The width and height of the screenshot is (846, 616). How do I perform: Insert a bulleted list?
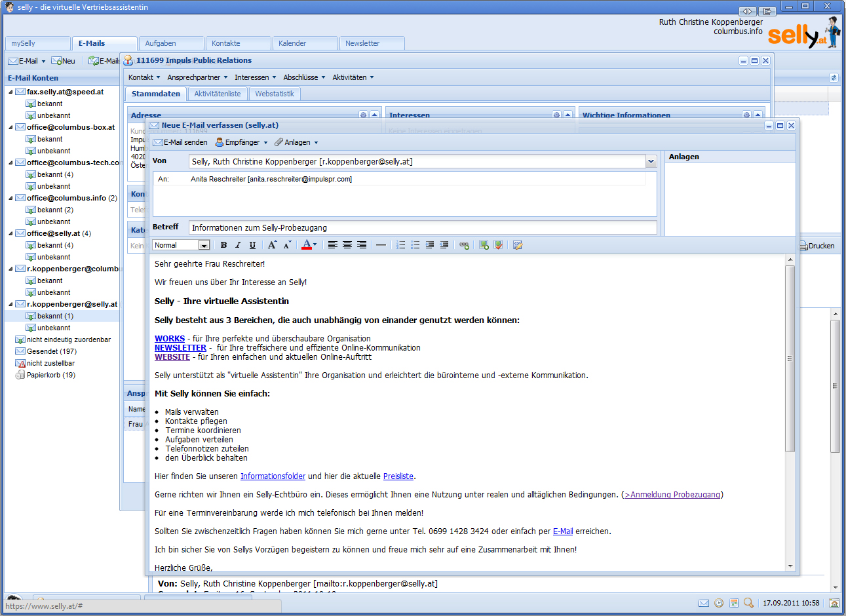click(x=415, y=245)
